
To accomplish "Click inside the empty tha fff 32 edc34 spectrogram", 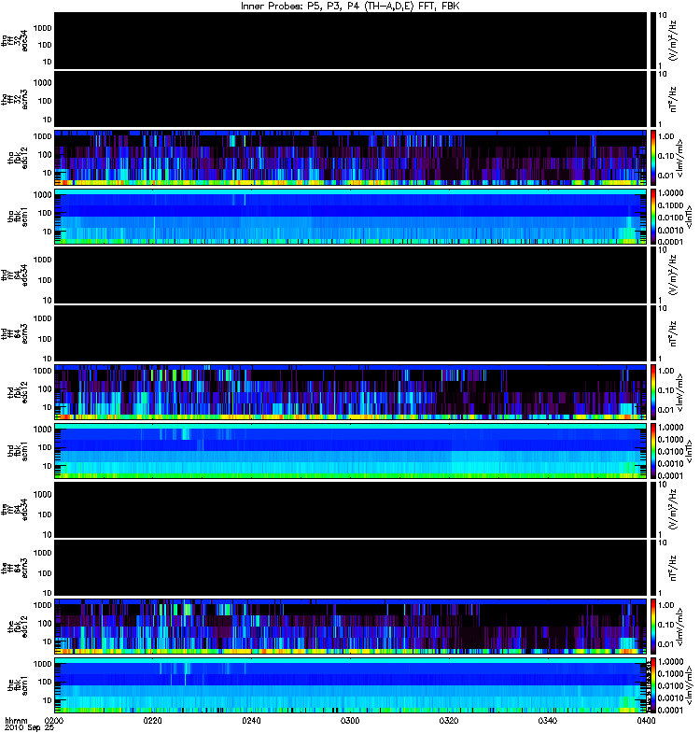I will point(351,40).
